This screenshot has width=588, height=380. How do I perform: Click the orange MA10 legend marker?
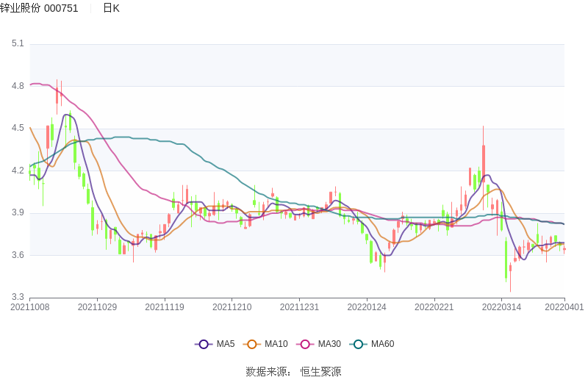tap(252, 344)
